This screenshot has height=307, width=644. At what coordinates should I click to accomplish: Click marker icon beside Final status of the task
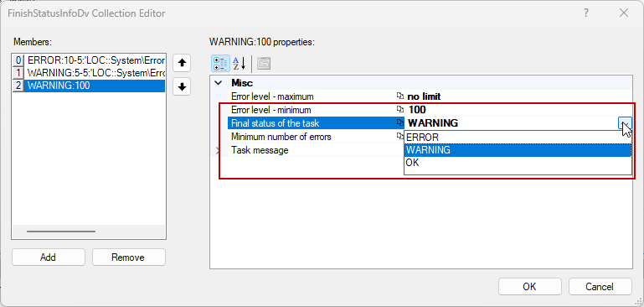click(400, 122)
